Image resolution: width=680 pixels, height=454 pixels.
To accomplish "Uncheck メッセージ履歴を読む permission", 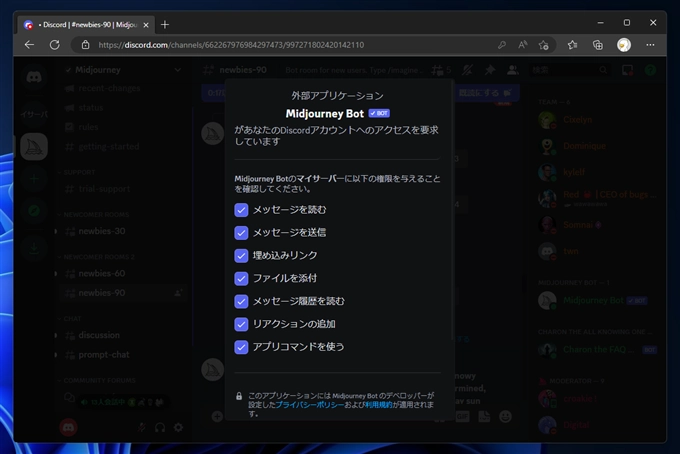I will tap(241, 301).
